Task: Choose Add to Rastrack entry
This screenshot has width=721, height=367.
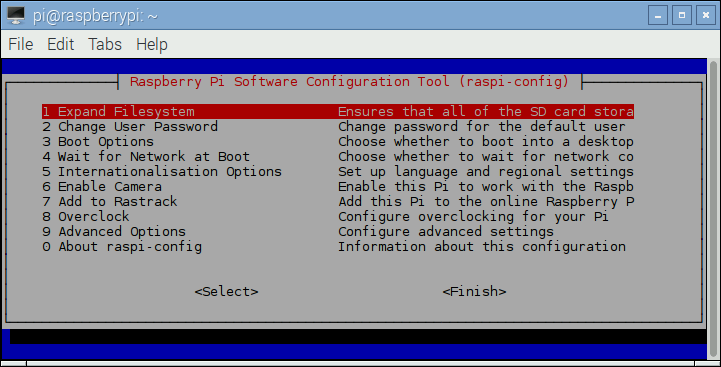Action: pyautogui.click(x=338, y=201)
